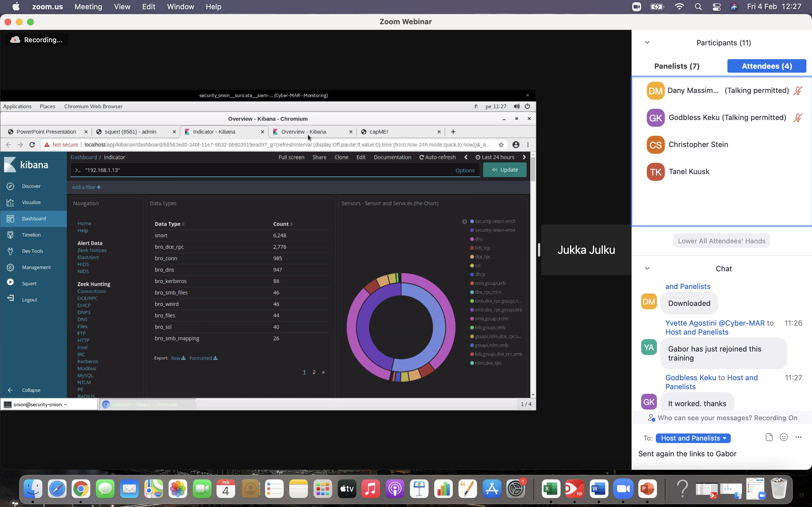Click the Kibana Management gear icon
This screenshot has width=812, height=507.
coord(10,267)
